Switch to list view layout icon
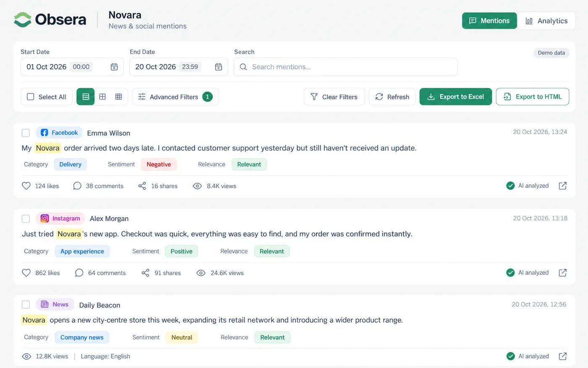The image size is (588, 368). tap(86, 97)
